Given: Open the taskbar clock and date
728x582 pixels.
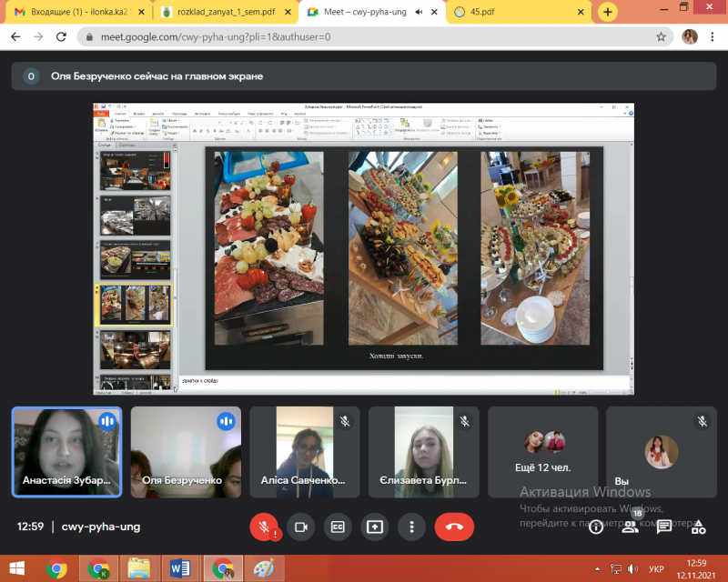Looking at the screenshot, I should 696,569.
